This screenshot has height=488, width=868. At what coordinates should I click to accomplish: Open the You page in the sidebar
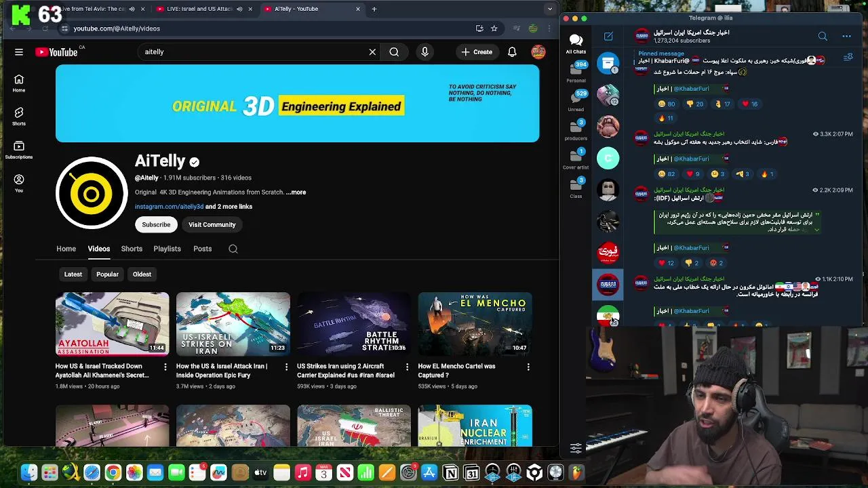[19, 183]
